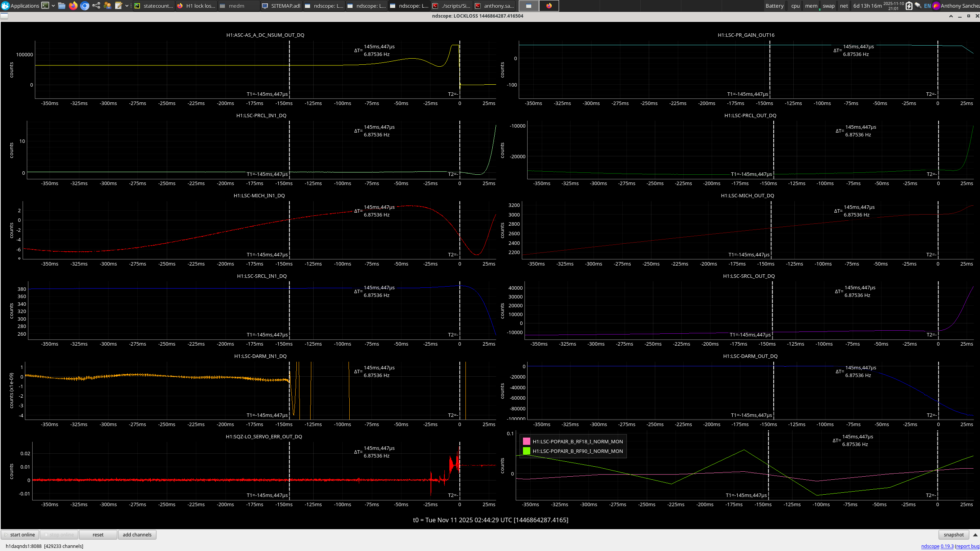Screen dimensions: 980x551
Task: Switch to the H1 lock loss Firefox window
Action: (196, 6)
